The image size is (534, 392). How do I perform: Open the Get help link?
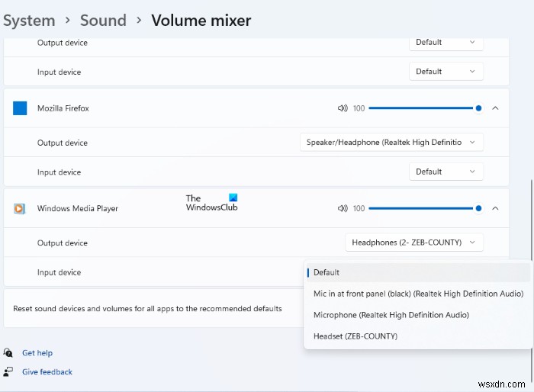click(x=37, y=353)
